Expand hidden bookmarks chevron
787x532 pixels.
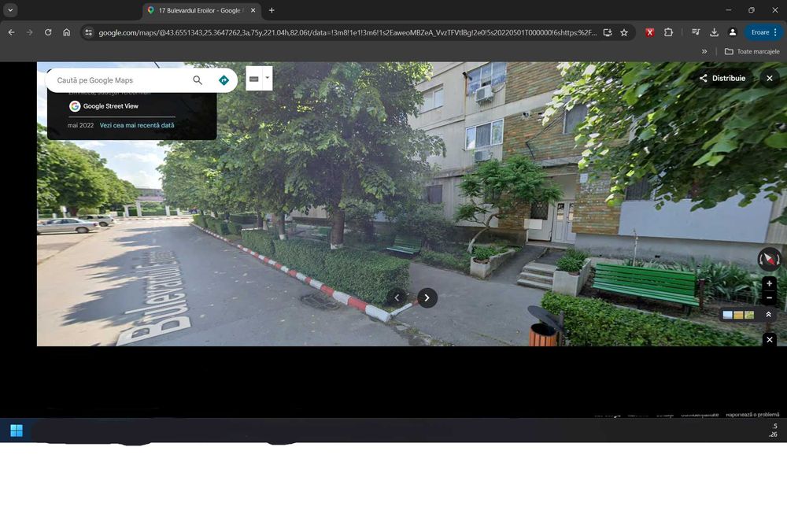click(704, 51)
